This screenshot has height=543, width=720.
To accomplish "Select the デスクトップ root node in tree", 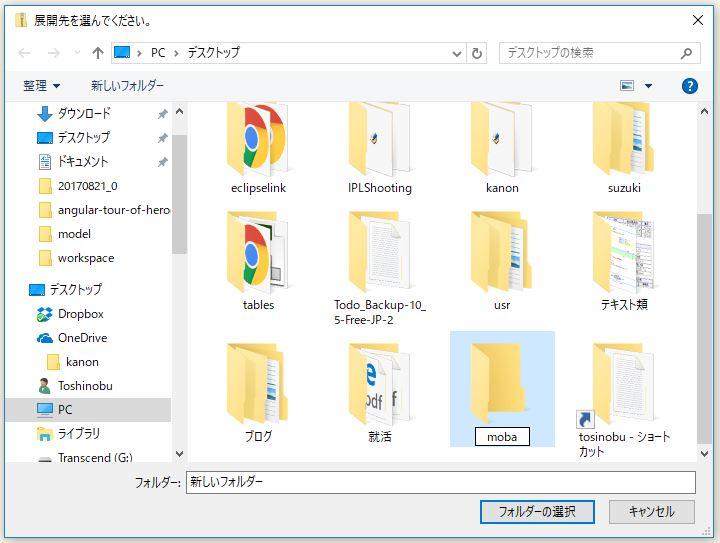I will pyautogui.click(x=76, y=290).
